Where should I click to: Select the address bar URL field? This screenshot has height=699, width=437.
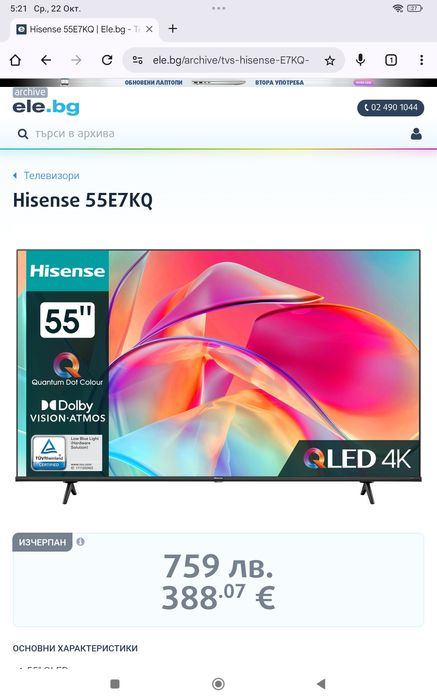coord(231,60)
